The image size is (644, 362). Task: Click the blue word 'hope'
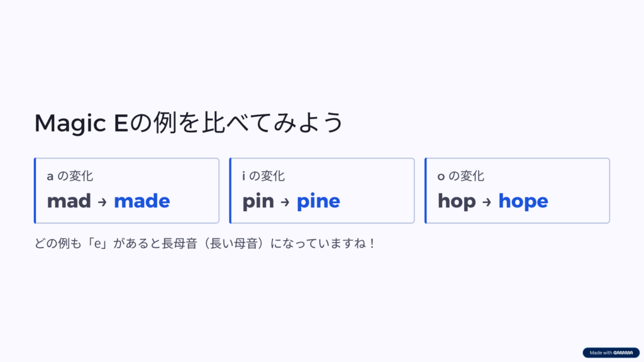coord(523,202)
